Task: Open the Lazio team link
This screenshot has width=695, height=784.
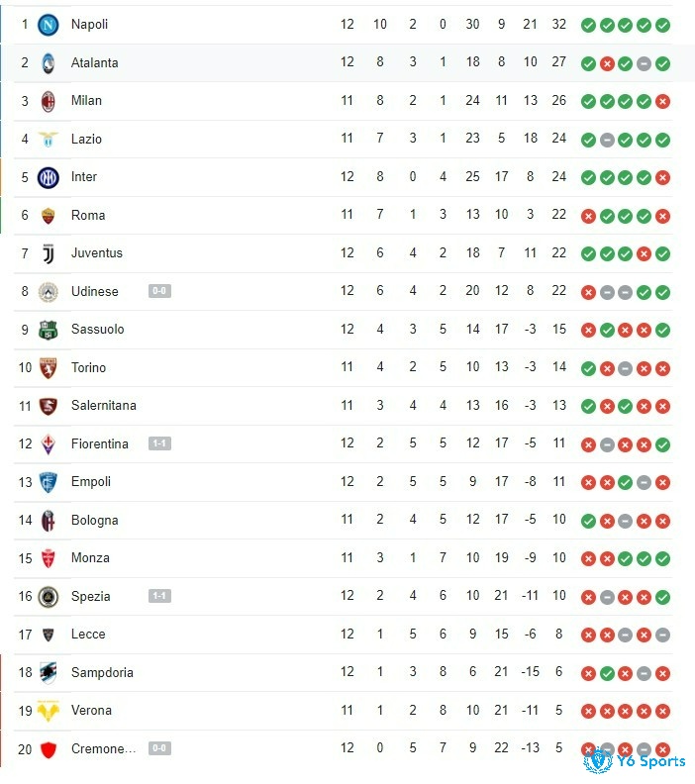Action: point(86,139)
